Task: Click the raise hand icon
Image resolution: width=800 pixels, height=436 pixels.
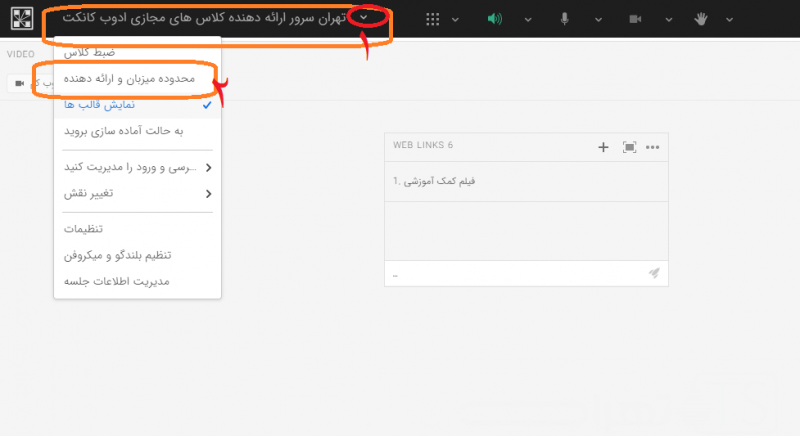Action: coord(701,19)
